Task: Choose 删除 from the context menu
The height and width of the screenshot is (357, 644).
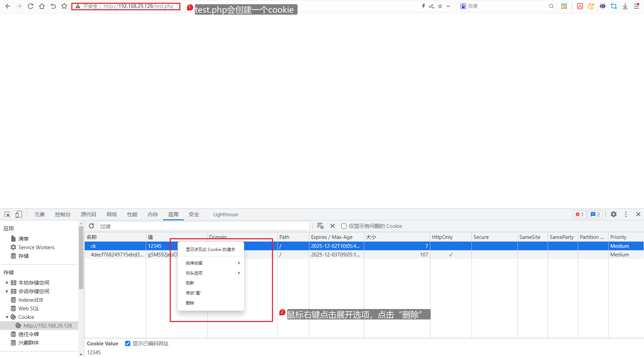Action: [190, 303]
